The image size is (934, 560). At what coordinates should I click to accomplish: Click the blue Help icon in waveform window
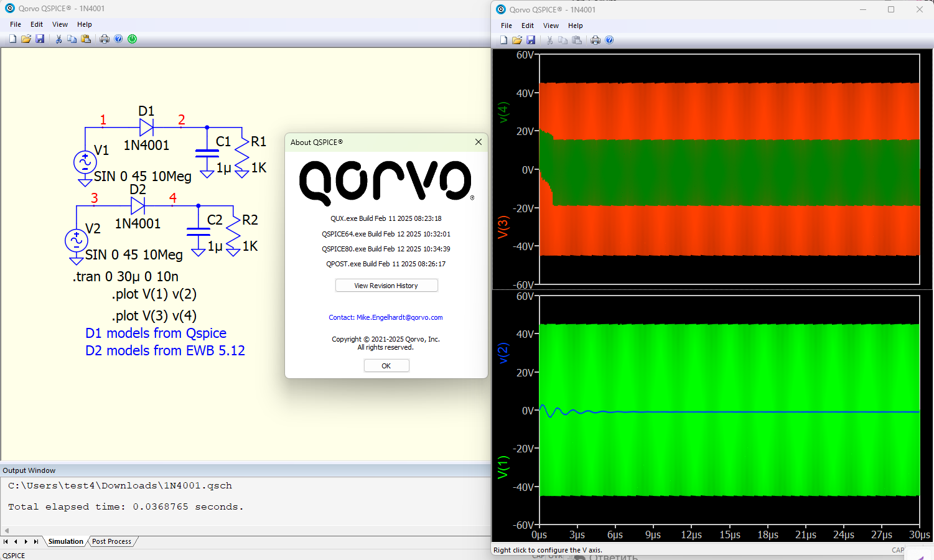[609, 40]
